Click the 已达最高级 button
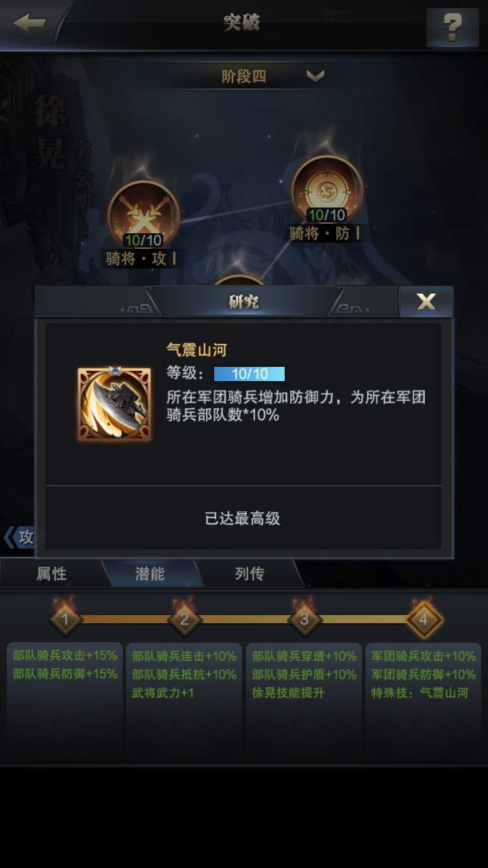Screen dimensions: 488x868 click(x=243, y=518)
